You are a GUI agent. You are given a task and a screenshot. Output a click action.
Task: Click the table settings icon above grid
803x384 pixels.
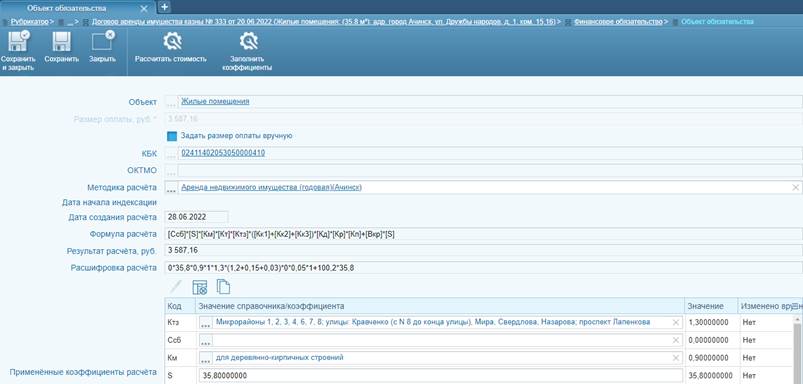click(199, 287)
